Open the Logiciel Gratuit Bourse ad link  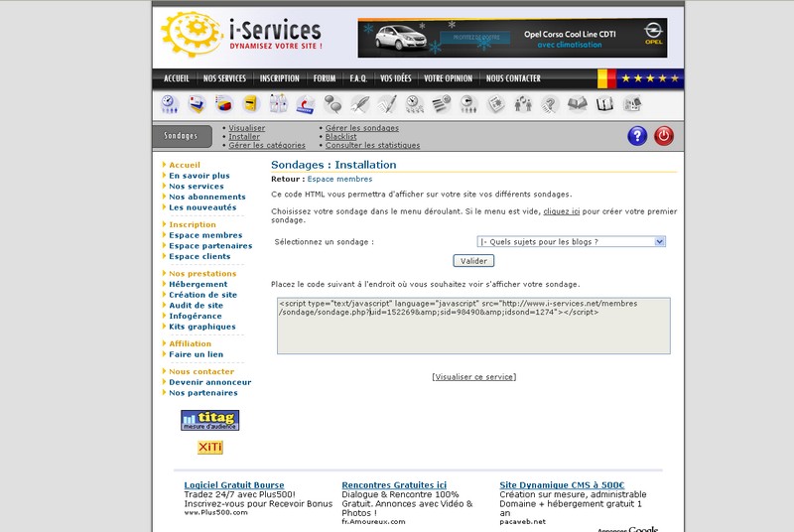234,485
